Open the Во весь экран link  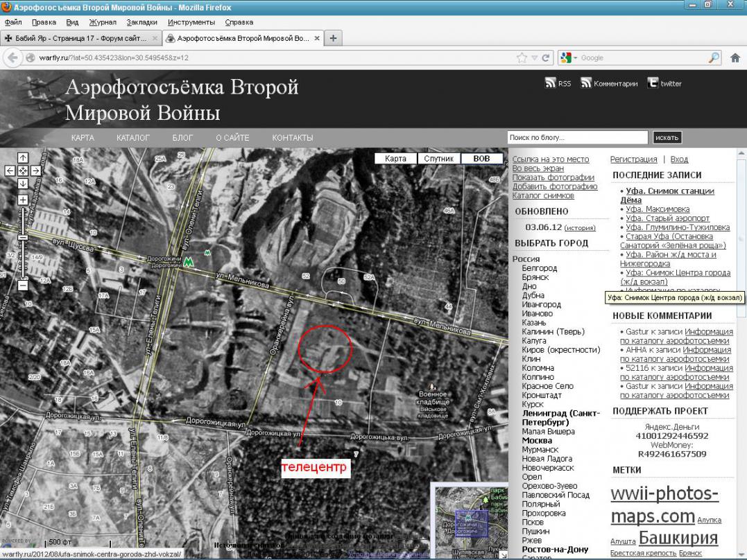click(538, 168)
